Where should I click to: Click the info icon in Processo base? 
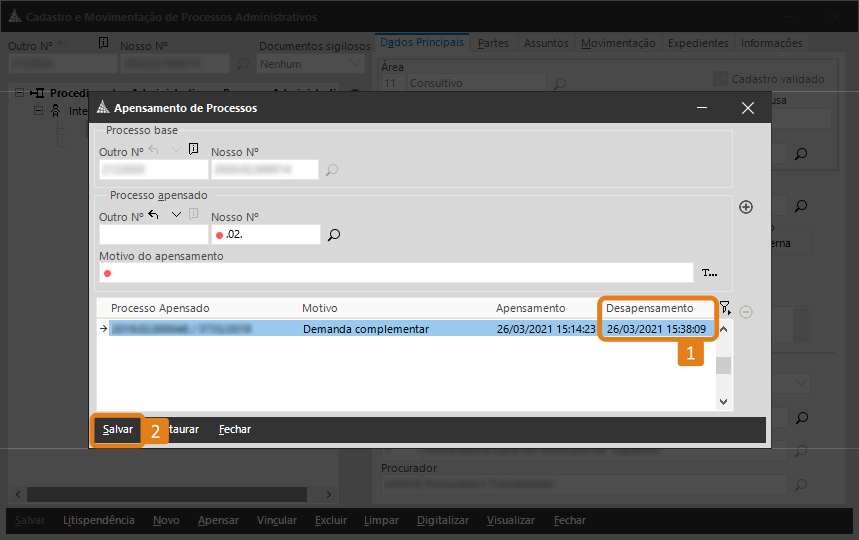194,150
